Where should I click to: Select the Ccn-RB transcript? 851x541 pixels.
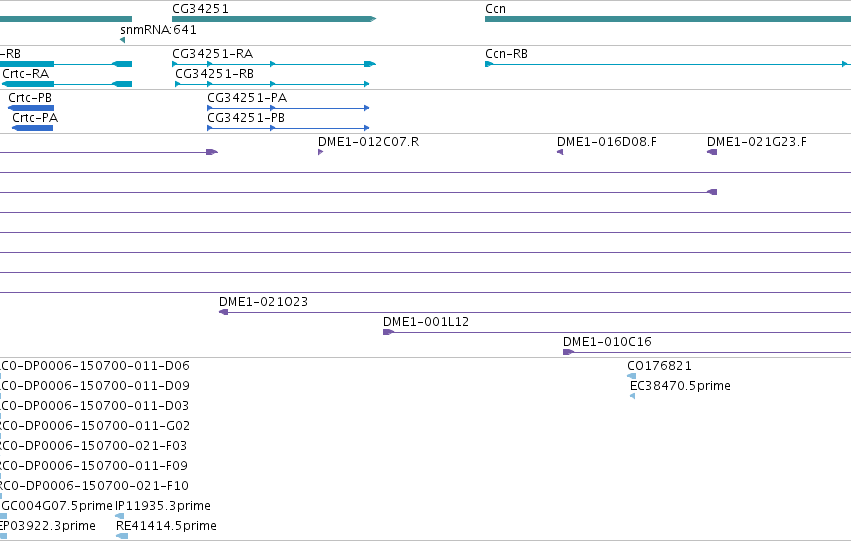coord(666,64)
